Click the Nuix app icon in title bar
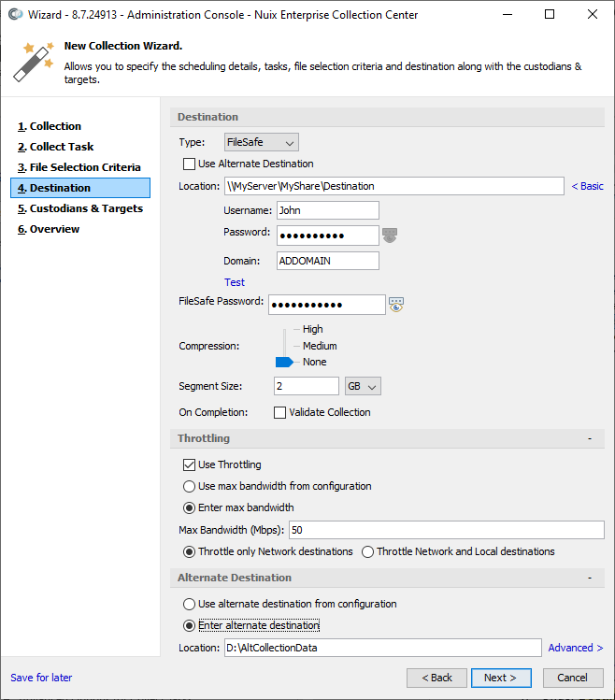The height and width of the screenshot is (700, 615). pyautogui.click(x=16, y=14)
